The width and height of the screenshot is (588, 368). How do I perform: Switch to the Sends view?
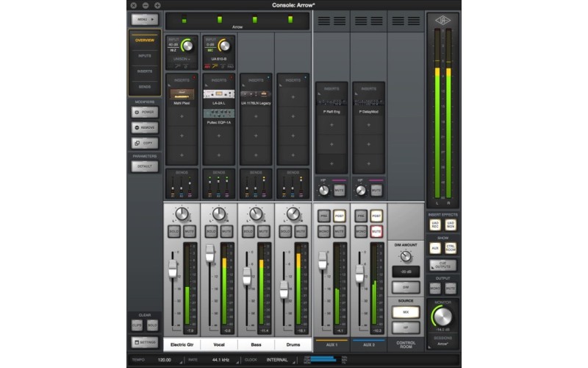(145, 87)
